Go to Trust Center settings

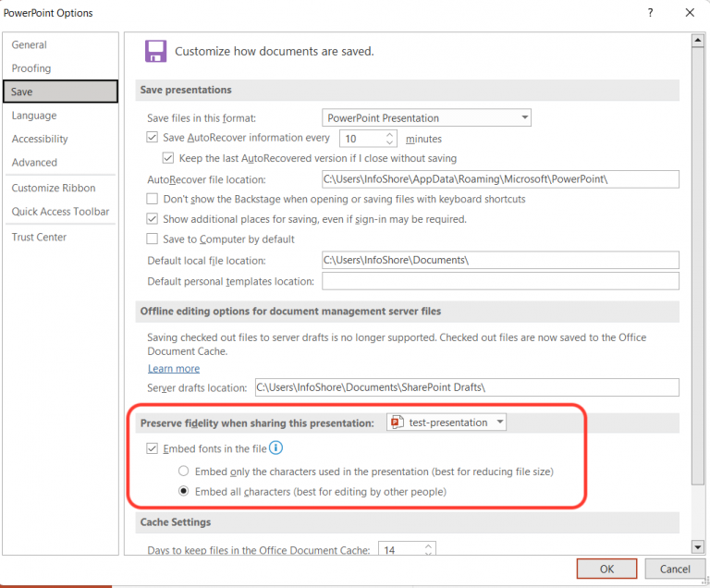coord(39,237)
